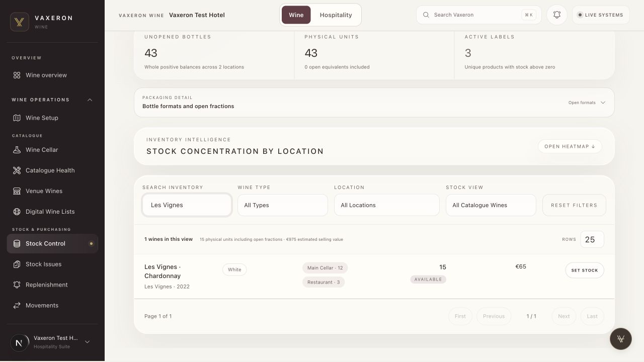644x362 pixels.
Task: Click the Replenishment bell icon
Action: coord(17,285)
